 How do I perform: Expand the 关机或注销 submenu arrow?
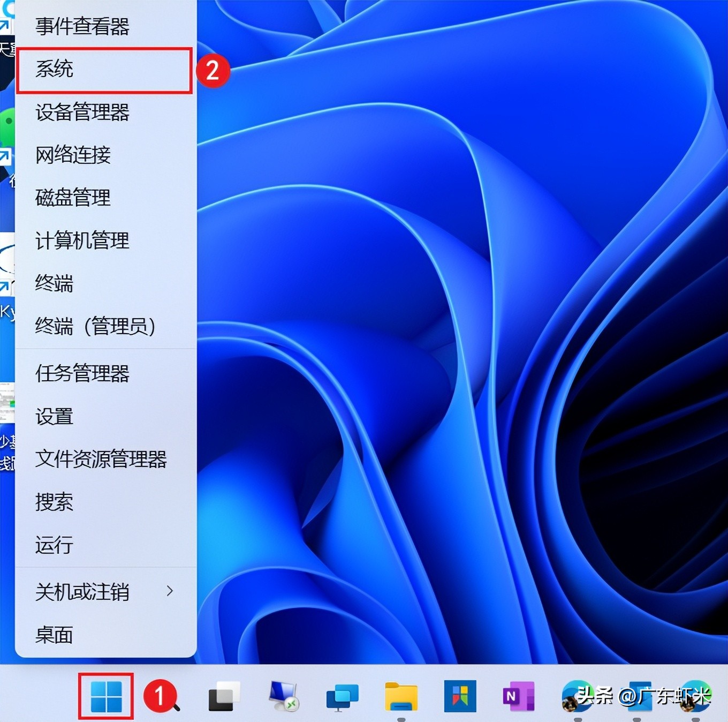point(170,591)
